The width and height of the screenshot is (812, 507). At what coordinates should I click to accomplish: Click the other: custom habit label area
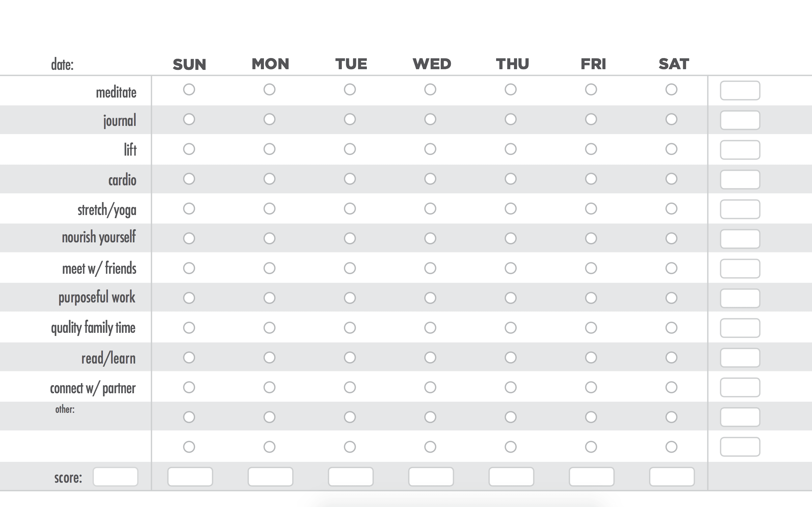65,409
